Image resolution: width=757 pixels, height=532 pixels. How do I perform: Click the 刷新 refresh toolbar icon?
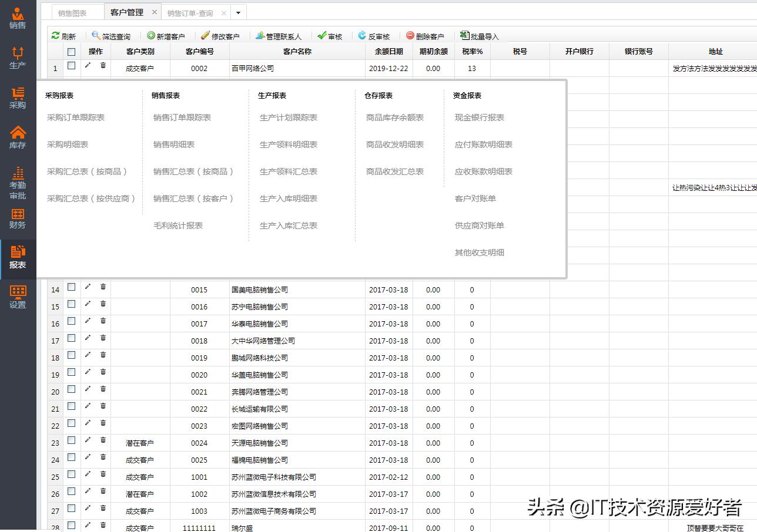point(63,36)
